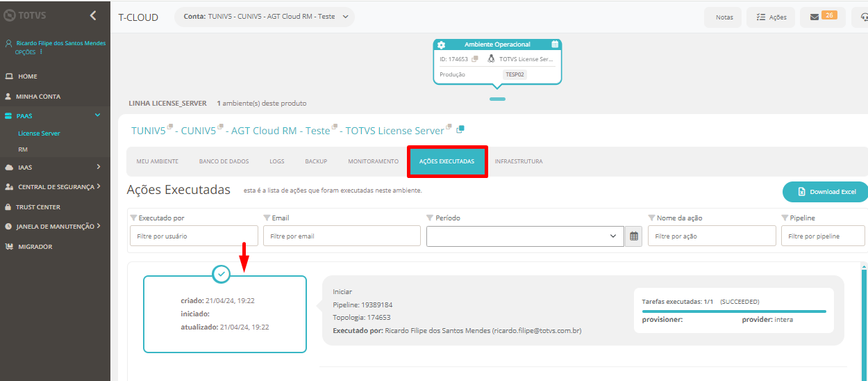Click the TESP02 tag on environment card

click(515, 74)
